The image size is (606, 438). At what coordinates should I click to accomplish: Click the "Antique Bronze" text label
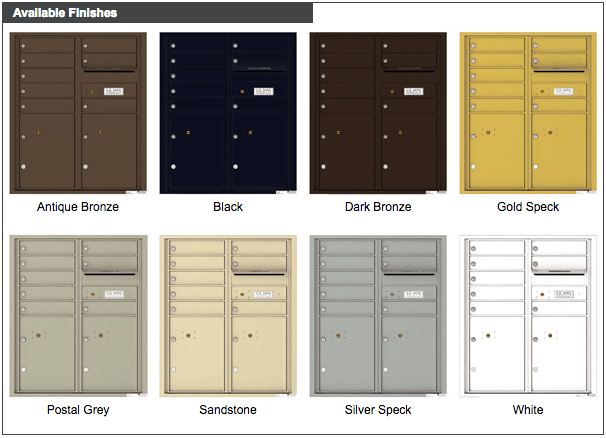pos(78,207)
